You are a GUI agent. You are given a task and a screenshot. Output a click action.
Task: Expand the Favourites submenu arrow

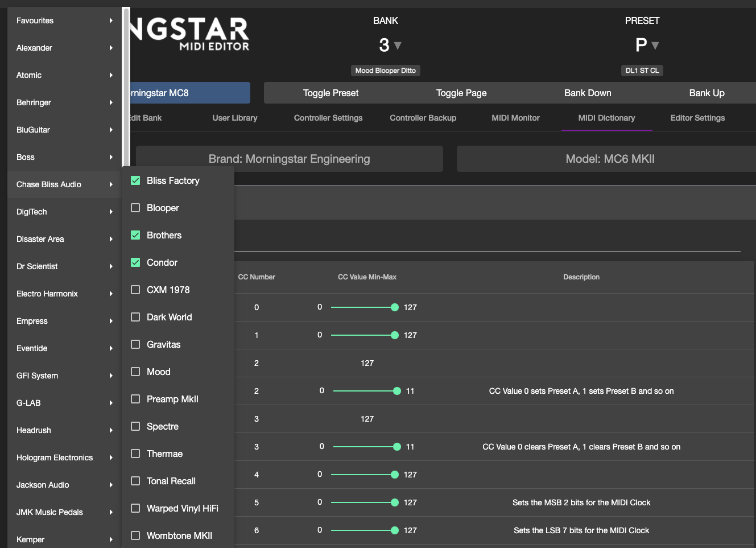111,20
